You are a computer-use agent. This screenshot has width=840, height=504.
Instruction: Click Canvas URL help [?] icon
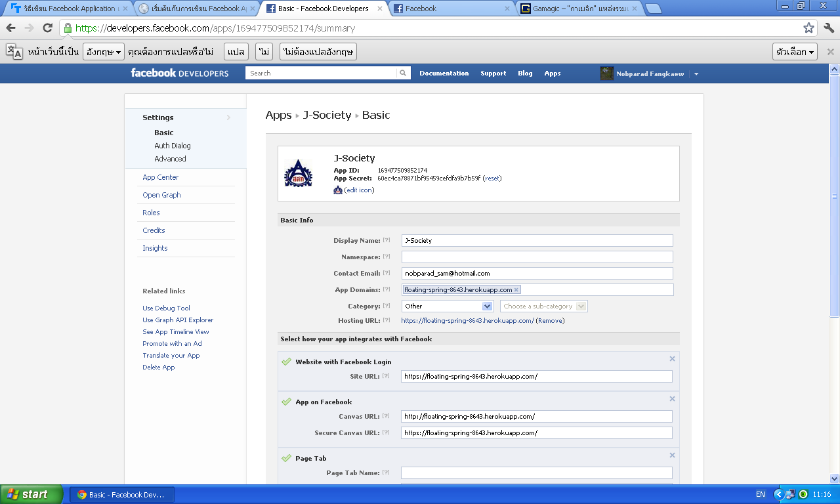pyautogui.click(x=387, y=416)
